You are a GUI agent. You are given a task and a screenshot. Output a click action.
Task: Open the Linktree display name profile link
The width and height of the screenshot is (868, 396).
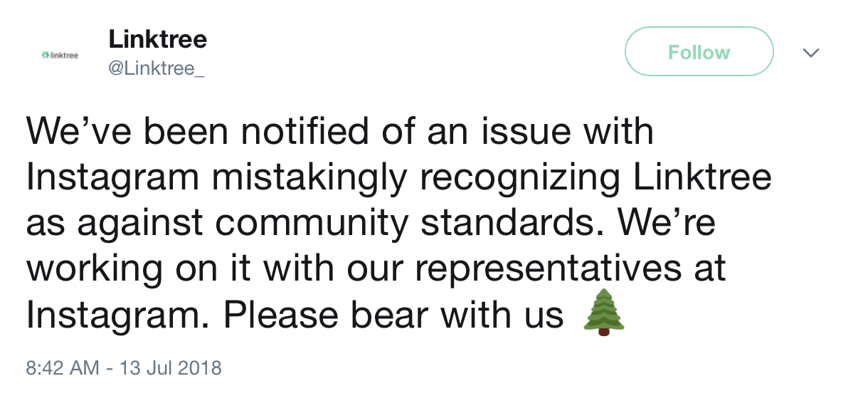157,39
